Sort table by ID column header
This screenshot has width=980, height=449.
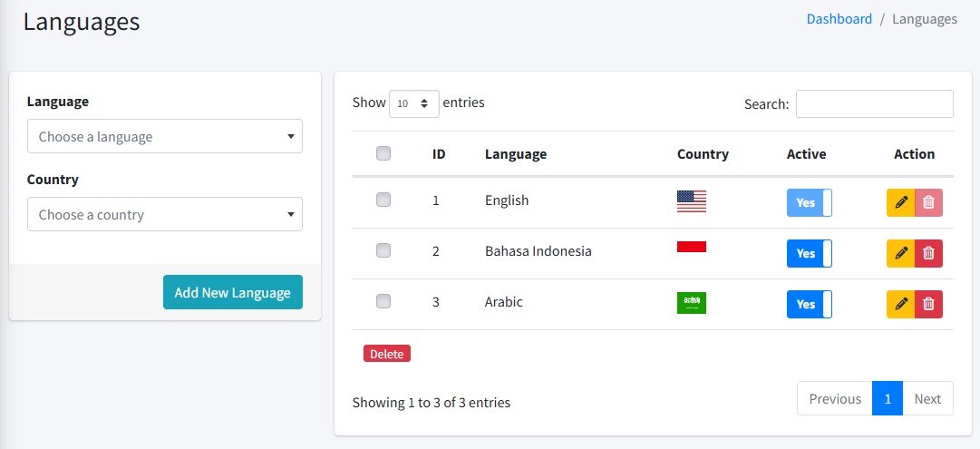(439, 154)
